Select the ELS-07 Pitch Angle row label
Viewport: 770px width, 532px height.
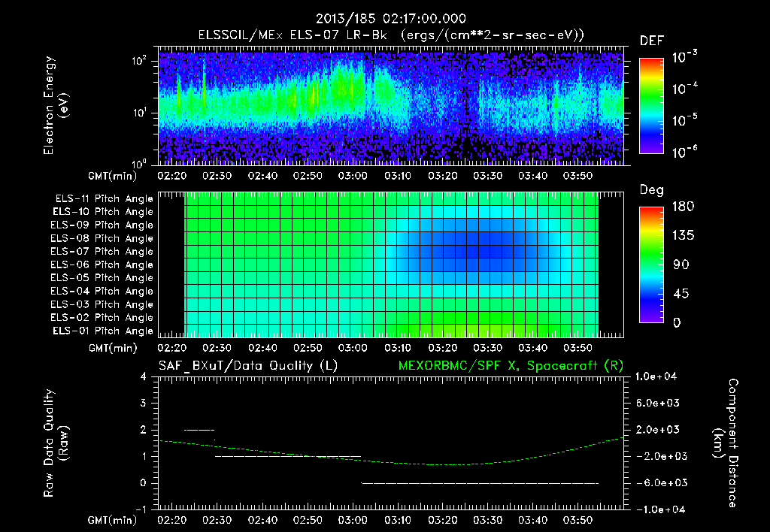(102, 251)
